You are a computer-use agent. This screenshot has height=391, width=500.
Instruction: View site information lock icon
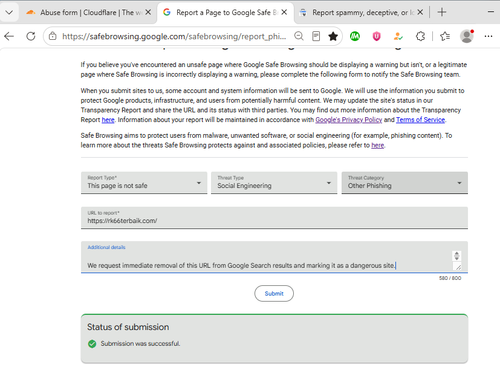(x=53, y=36)
